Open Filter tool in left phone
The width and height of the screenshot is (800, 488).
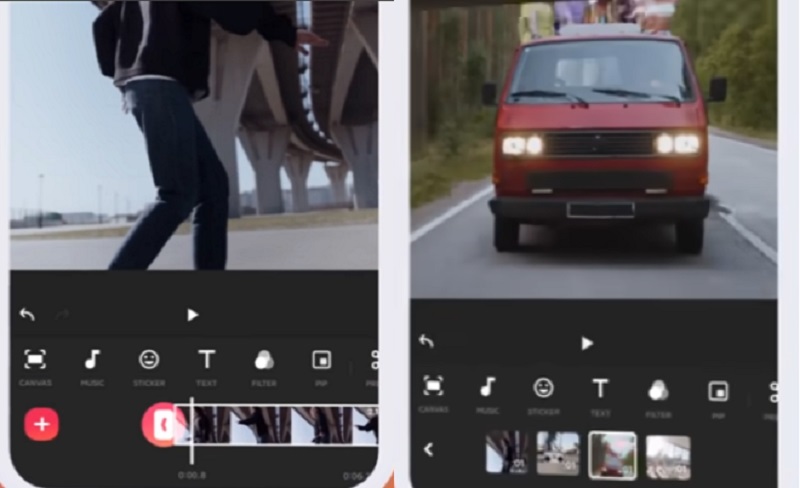(x=264, y=367)
